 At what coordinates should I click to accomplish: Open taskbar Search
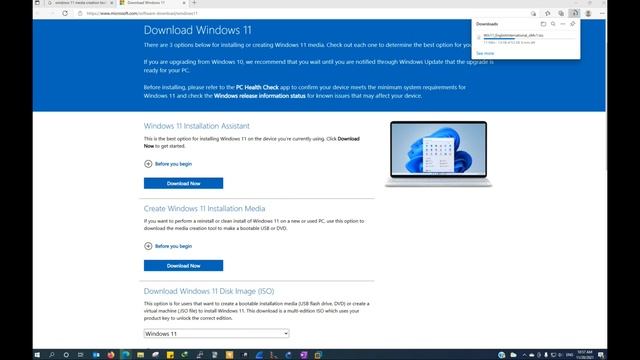tap(51, 355)
